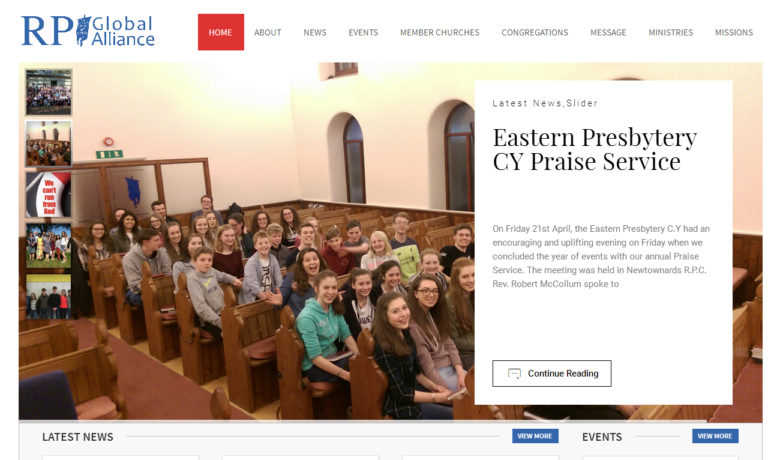The width and height of the screenshot is (768, 460).
Task: Click Continue Reading button
Action: click(x=552, y=373)
